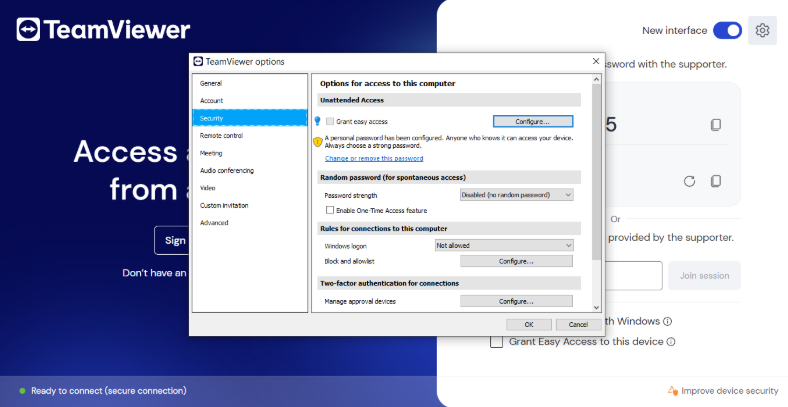This screenshot has height=407, width=788.
Task: Check the Grant easy access checkbox in the options dialog
Action: [330, 121]
